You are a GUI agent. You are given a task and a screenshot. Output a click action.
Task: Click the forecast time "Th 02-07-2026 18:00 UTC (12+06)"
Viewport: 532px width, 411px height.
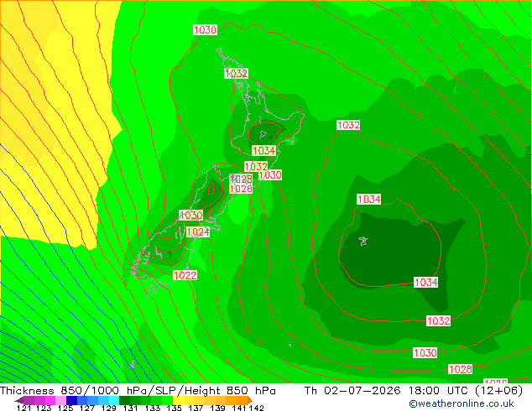414,391
